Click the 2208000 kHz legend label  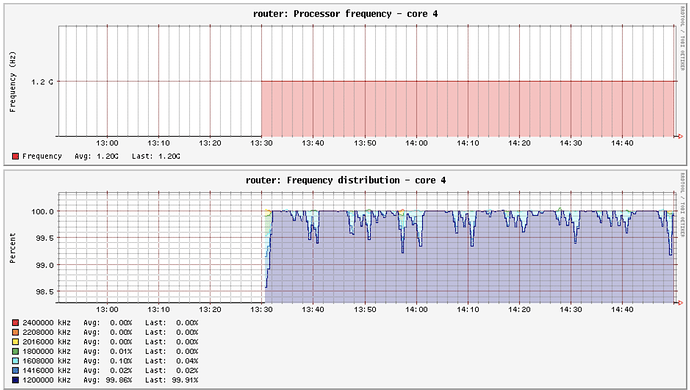[47, 332]
